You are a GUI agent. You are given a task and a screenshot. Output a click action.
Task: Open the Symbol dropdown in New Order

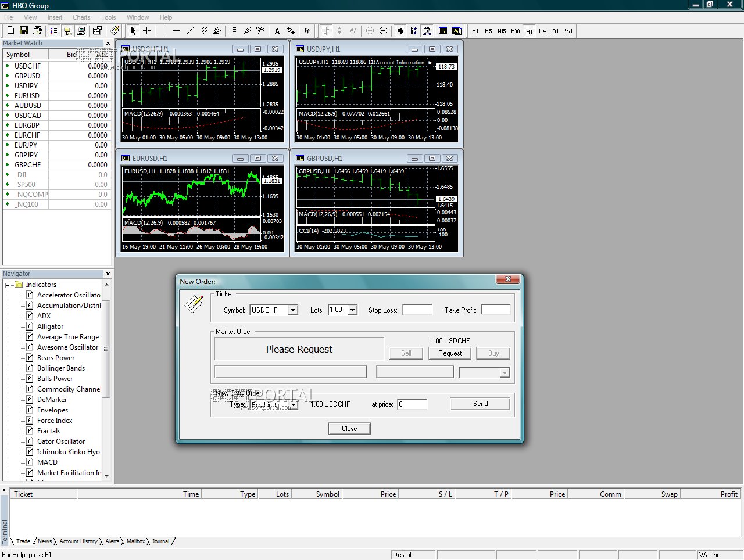(294, 310)
